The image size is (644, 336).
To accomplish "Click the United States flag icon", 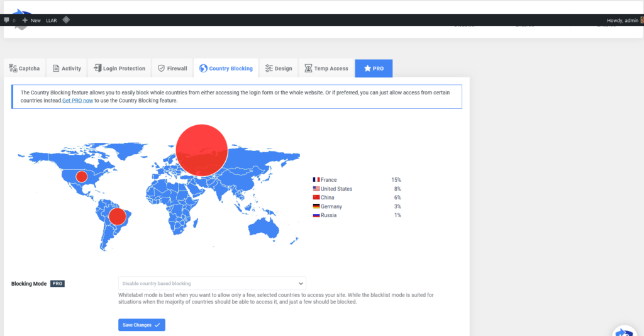I will click(x=316, y=189).
